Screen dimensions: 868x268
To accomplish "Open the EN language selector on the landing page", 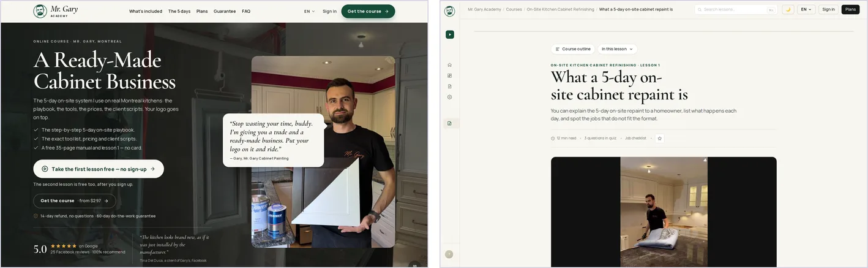I will tap(310, 11).
